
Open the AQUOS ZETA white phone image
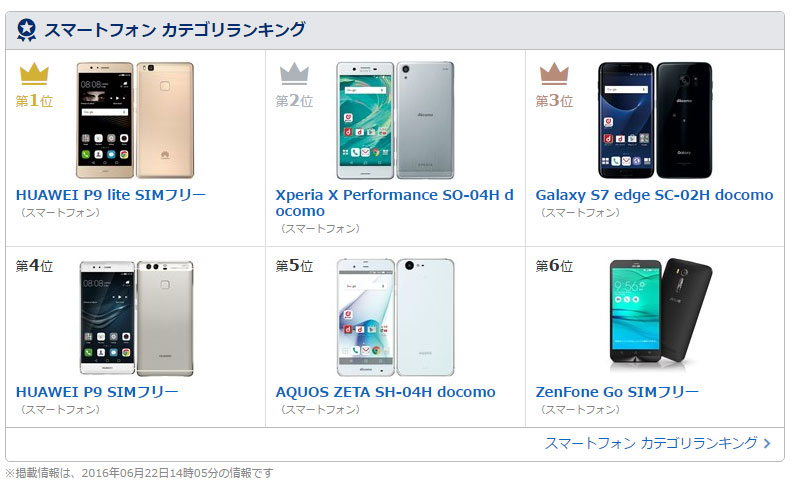coord(395,318)
